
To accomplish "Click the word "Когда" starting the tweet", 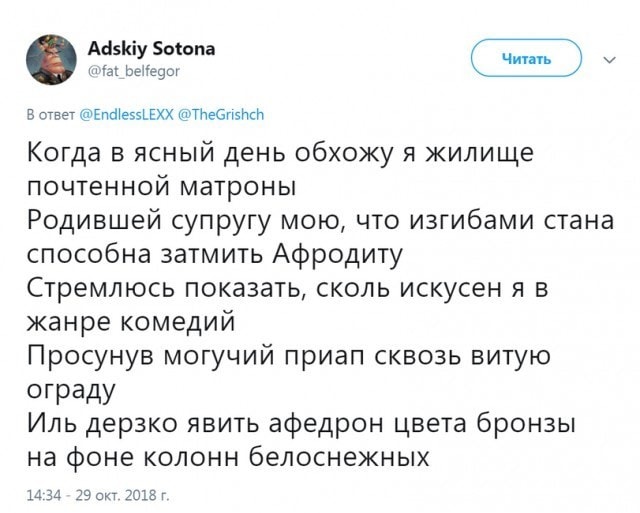I will [x=65, y=155].
